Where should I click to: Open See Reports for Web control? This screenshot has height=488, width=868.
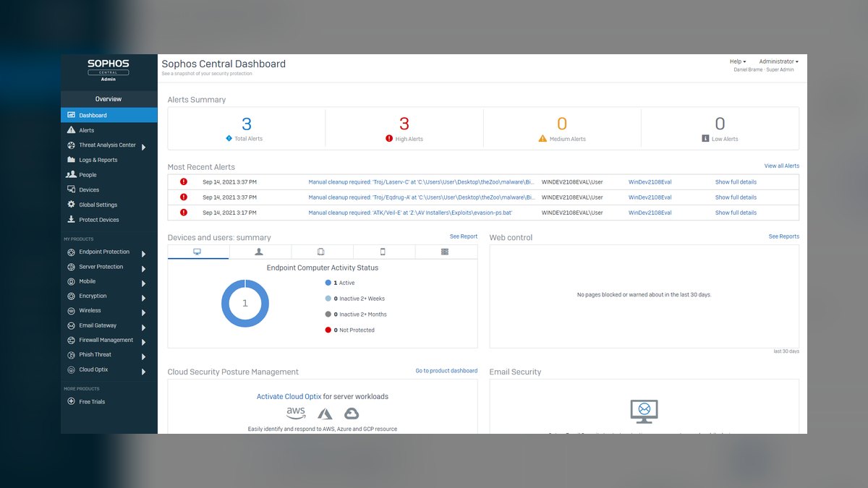coord(784,236)
